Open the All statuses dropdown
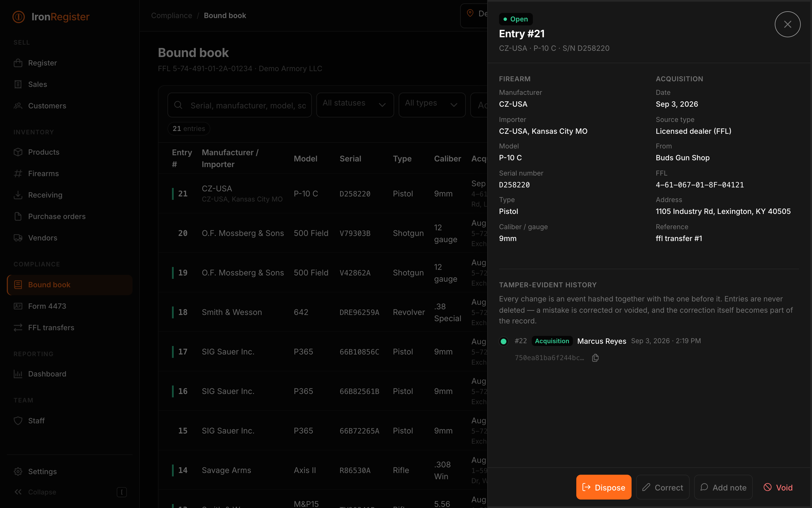The width and height of the screenshot is (812, 508). click(355, 105)
